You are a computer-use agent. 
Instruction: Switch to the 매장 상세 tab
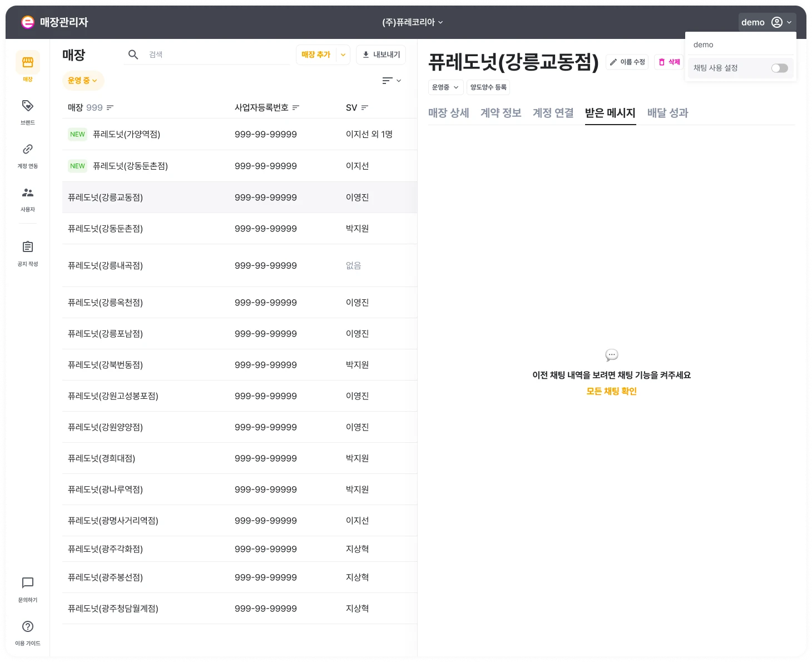tap(448, 113)
